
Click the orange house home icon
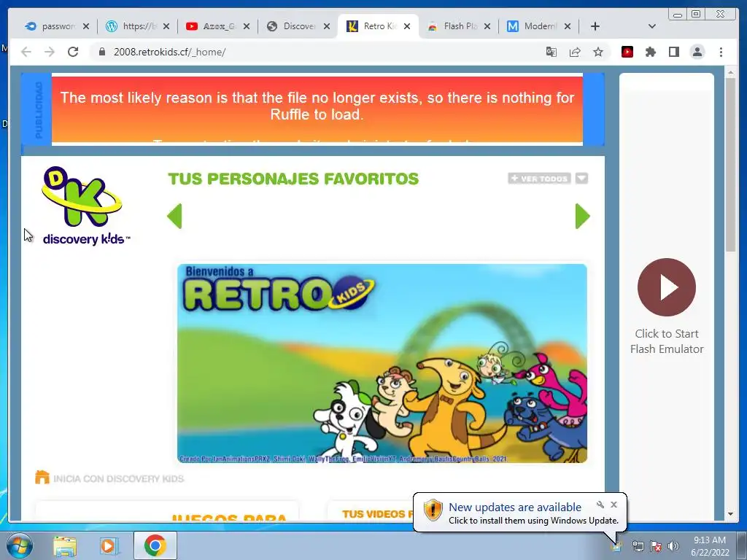[x=42, y=477]
